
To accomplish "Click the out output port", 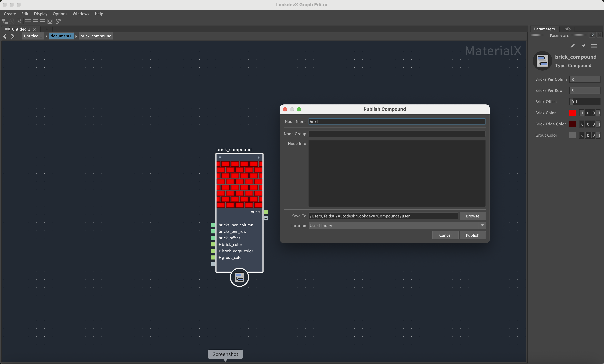I will 266,212.
